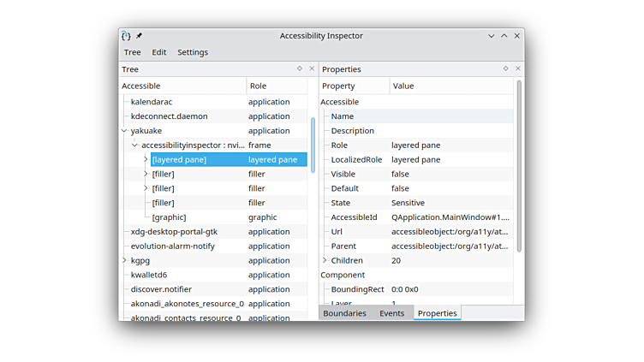Open the Tree menu
Viewport: 644px width, 362px height.
pos(132,52)
